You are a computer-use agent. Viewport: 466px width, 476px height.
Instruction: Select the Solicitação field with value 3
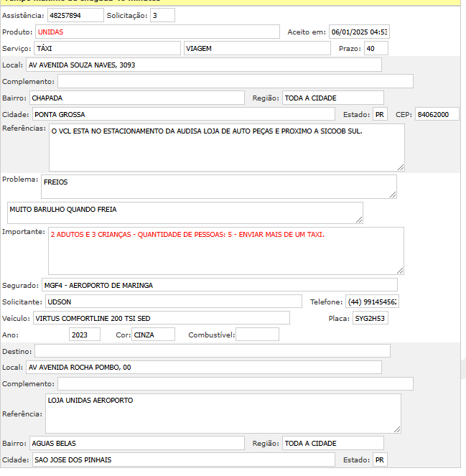[x=162, y=16]
